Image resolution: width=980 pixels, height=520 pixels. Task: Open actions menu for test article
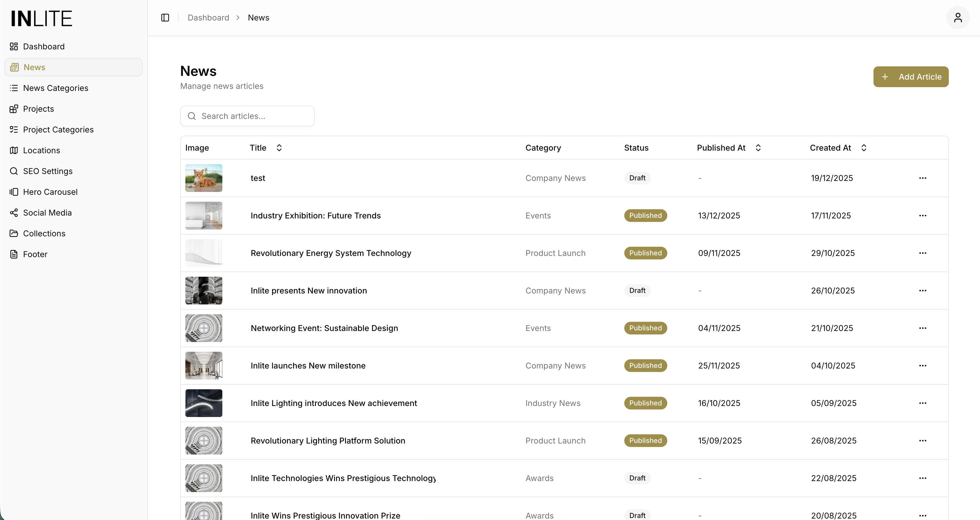tap(923, 178)
